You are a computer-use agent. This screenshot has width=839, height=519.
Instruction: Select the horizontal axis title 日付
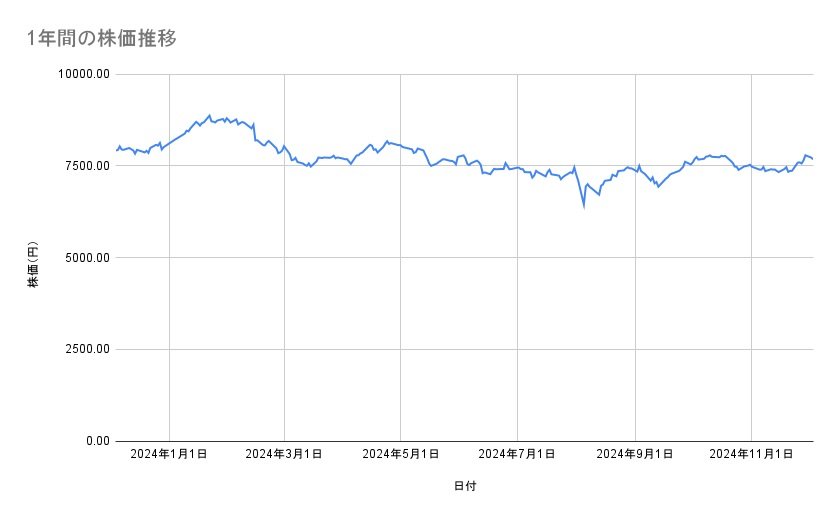(x=465, y=486)
